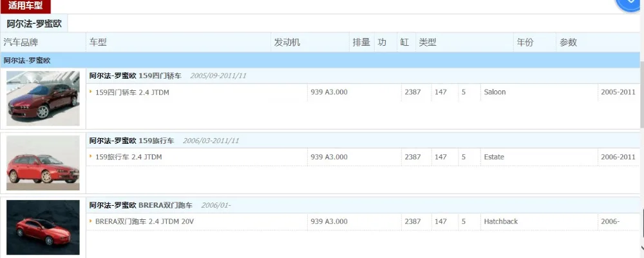Screen dimensions: 644x258
Task: Open the dark red 159 saloon thumbnail
Action: tap(43, 98)
